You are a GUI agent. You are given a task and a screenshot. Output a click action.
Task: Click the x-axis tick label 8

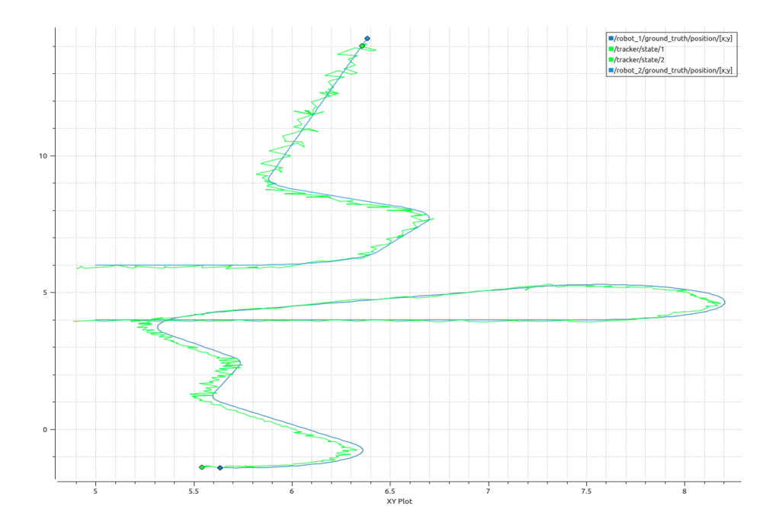click(x=685, y=492)
